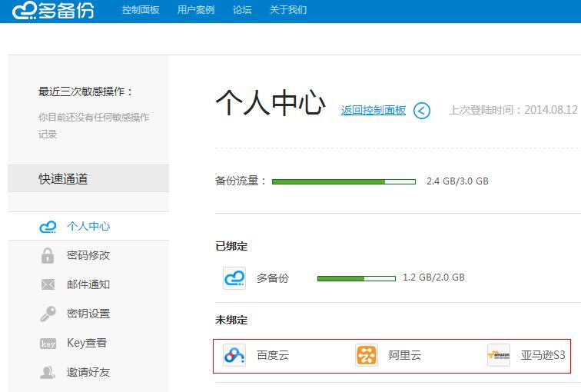Click the 备份流量 progress bar
The width and height of the screenshot is (581, 392).
point(344,182)
